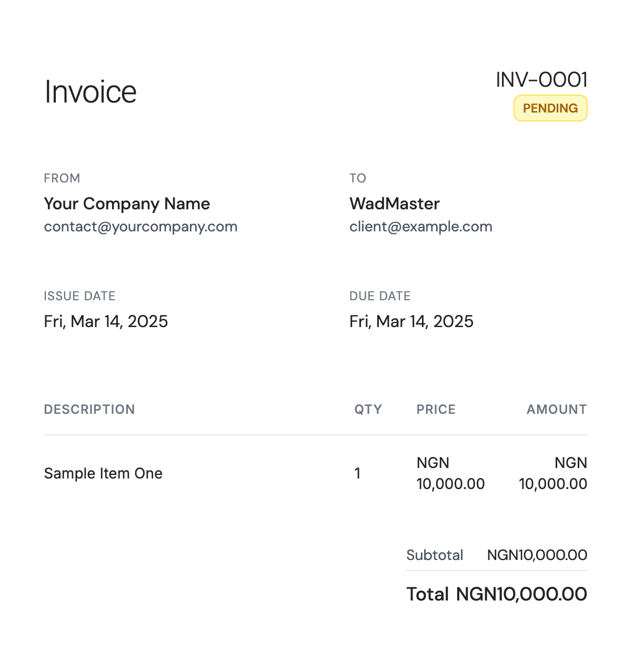644x651 pixels.
Task: Select the Sample Item One line item
Action: pos(103,473)
